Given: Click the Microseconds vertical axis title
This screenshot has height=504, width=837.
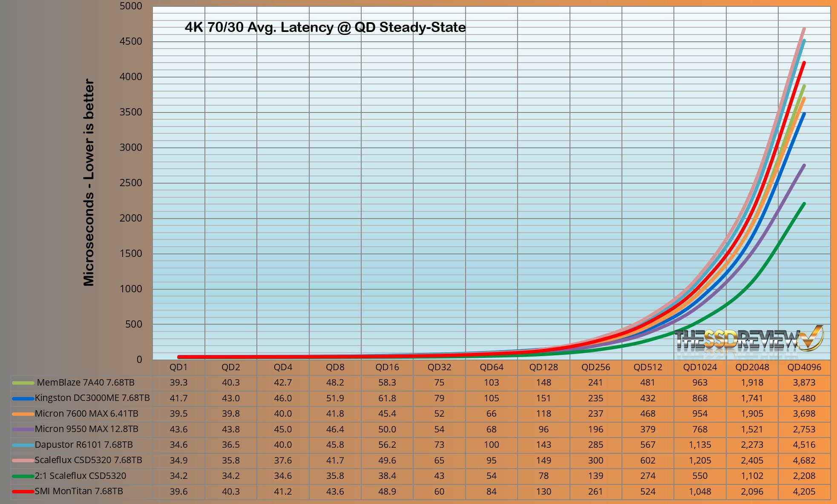Looking at the screenshot, I should point(89,182).
